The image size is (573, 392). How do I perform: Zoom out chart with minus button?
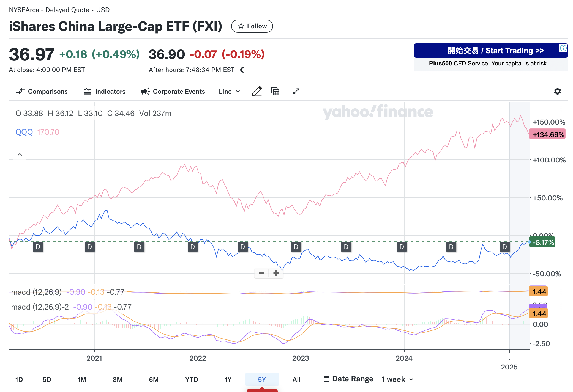[262, 273]
